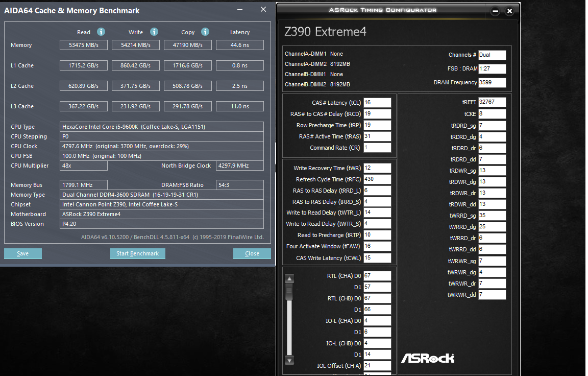Click the North Bridge Clock value 4297.9 MHz
The height and width of the screenshot is (376, 588).
pos(239,166)
